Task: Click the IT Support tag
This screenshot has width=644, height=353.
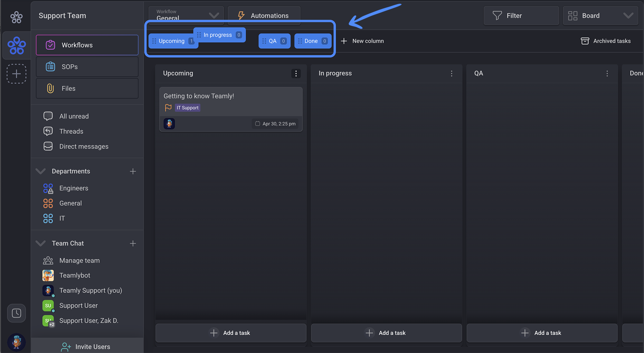Action: pos(188,108)
